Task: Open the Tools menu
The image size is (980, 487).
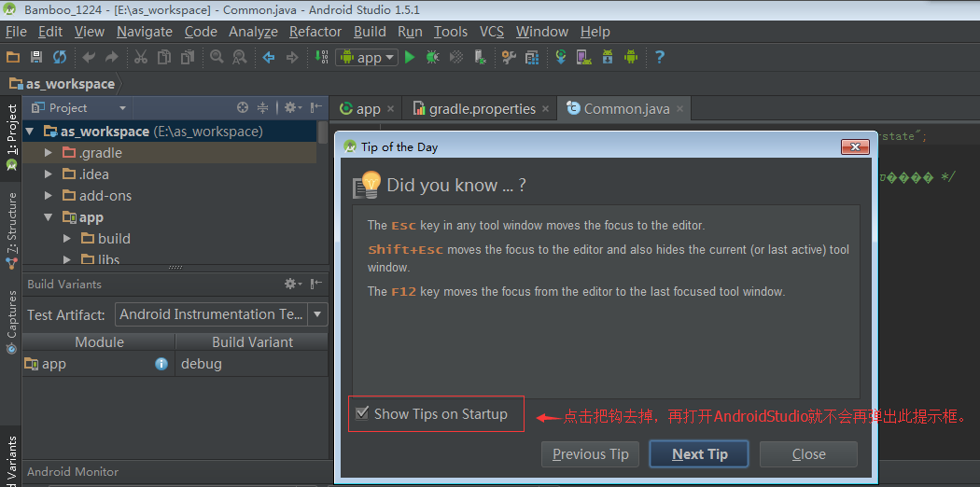Action: tap(451, 31)
